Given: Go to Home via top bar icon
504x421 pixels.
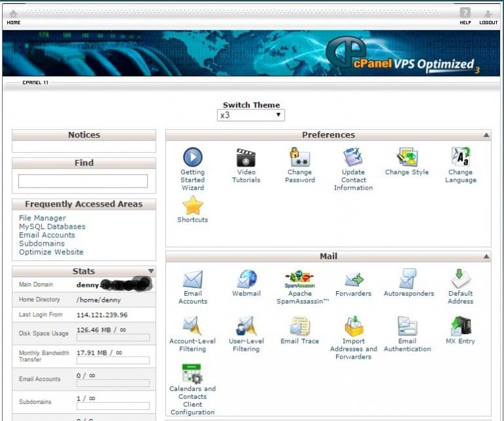Looking at the screenshot, I should click(14, 14).
